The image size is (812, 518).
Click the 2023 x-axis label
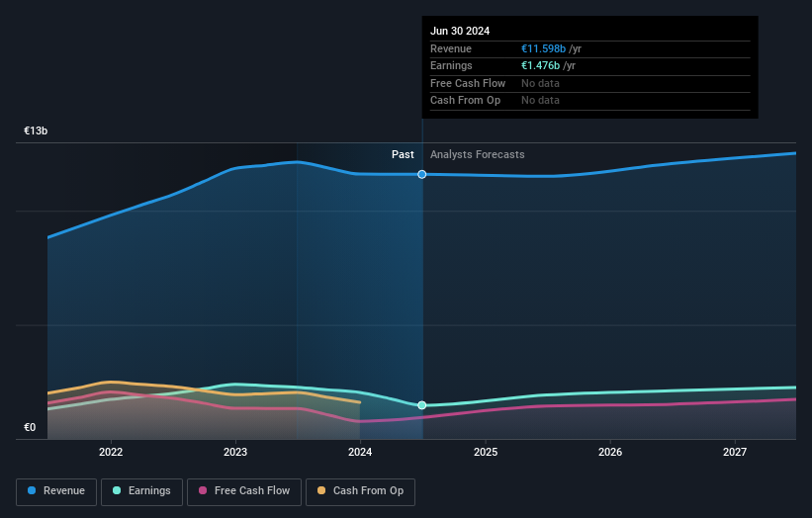tap(235, 453)
